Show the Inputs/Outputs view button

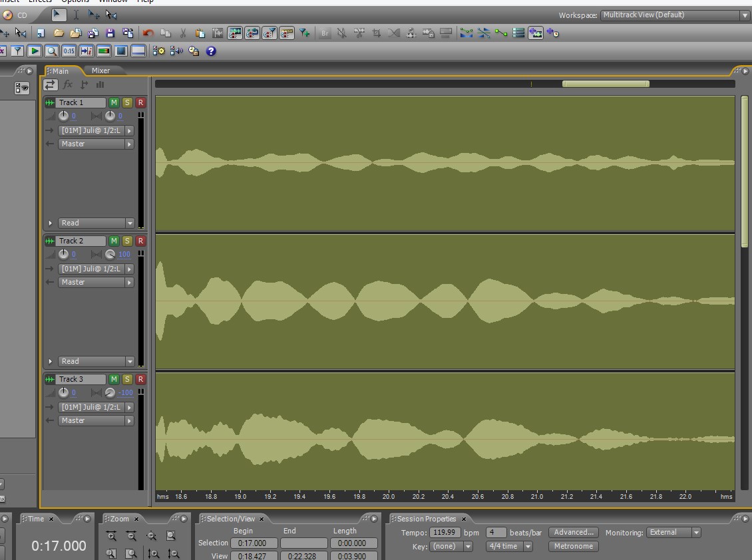[x=51, y=85]
